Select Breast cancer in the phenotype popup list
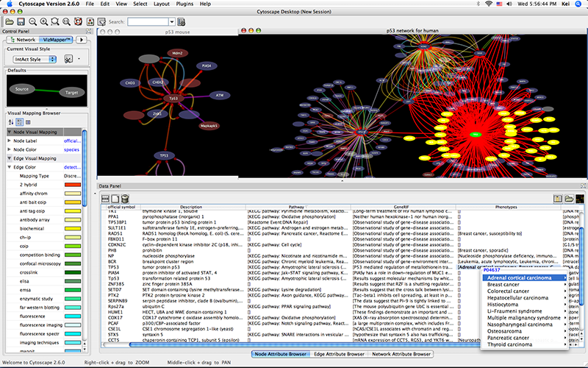 (x=504, y=284)
